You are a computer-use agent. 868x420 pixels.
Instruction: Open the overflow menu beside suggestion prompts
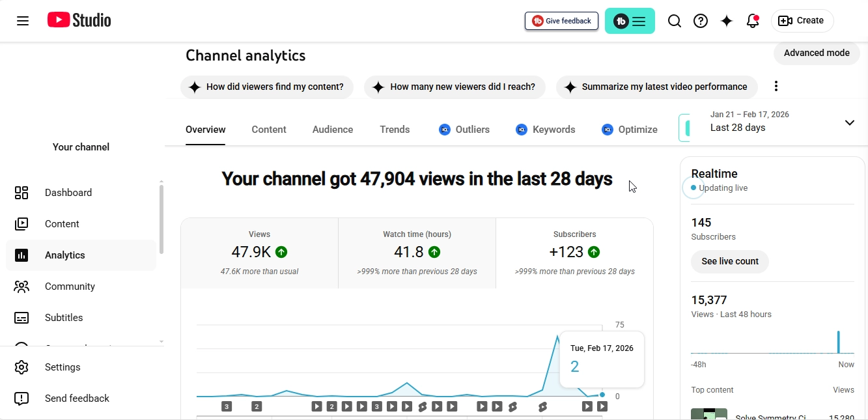(x=776, y=85)
